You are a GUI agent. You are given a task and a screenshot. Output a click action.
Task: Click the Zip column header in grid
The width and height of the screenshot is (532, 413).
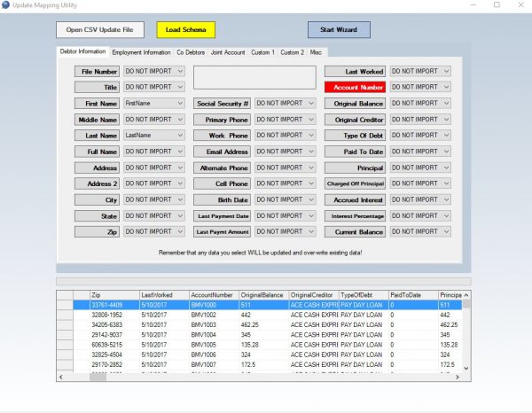pyautogui.click(x=114, y=295)
